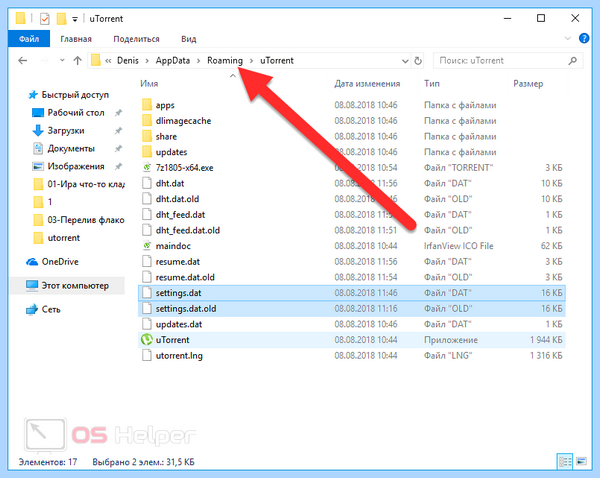Select Сеть in navigation pane
Viewport: 600px width, 478px height.
[51, 310]
